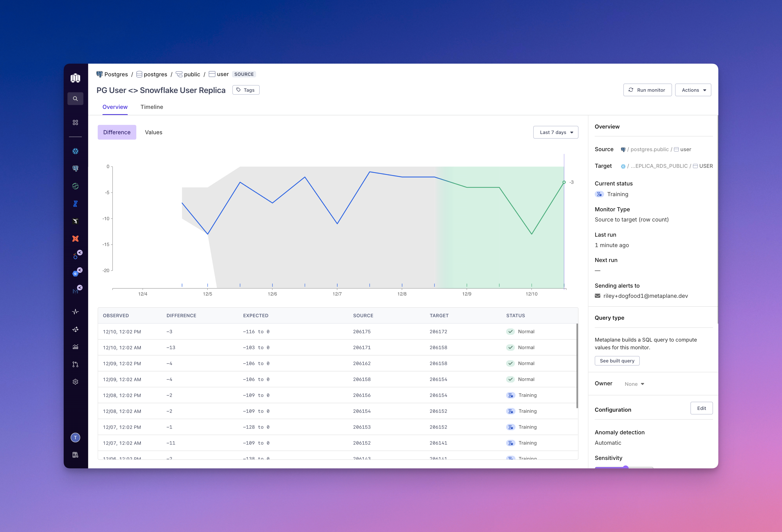The image size is (782, 532).
Task: Open the Owner None dropdown
Action: (634, 384)
